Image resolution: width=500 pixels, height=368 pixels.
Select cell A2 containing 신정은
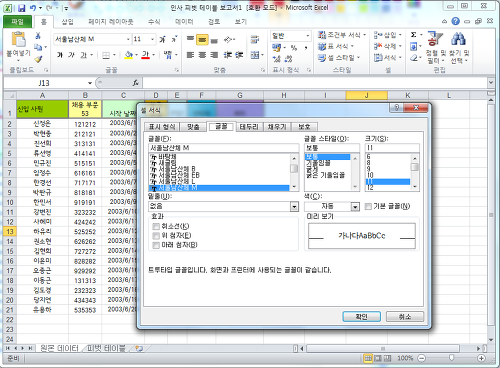[x=42, y=124]
